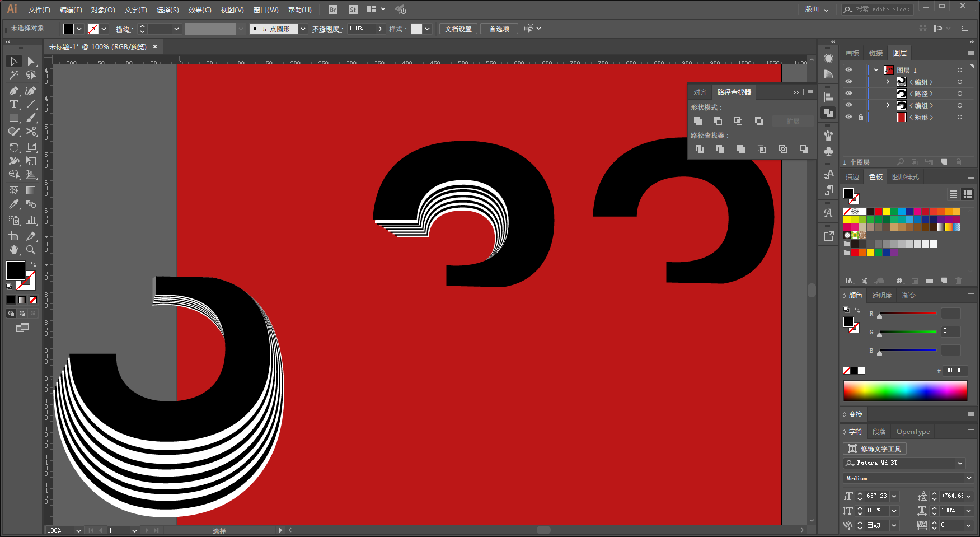The height and width of the screenshot is (537, 980).
Task: Select the Pen tool
Action: coord(14,91)
